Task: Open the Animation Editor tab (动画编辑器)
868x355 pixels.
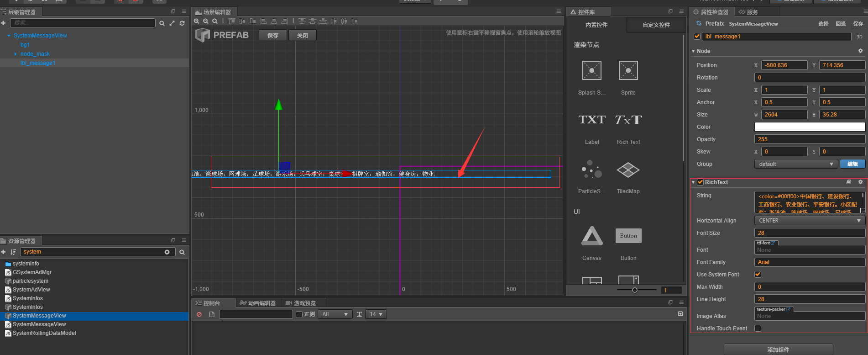Action: 258,303
